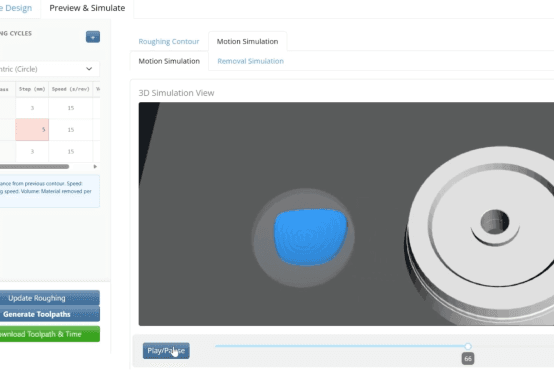This screenshot has width=554, height=370.
Task: Select the lower Motion Simulation sub-tab
Action: pos(169,61)
